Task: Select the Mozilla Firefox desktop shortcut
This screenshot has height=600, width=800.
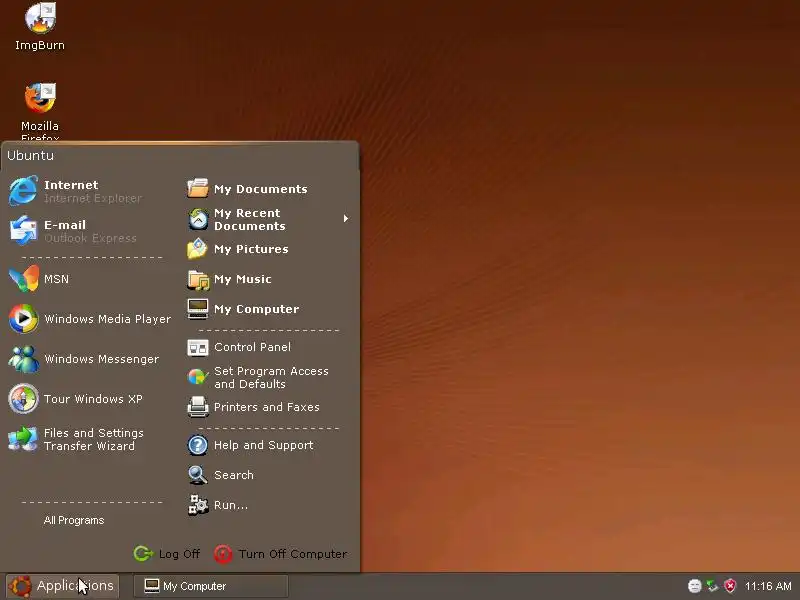Action: [40, 98]
